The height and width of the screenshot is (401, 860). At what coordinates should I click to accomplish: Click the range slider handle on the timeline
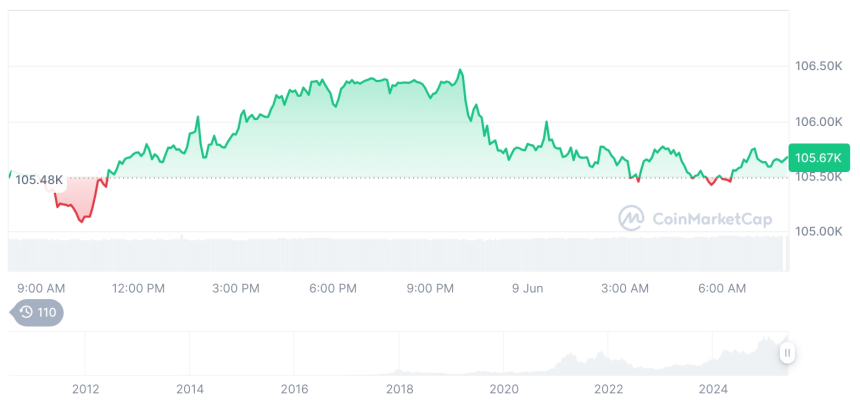pyautogui.click(x=788, y=353)
